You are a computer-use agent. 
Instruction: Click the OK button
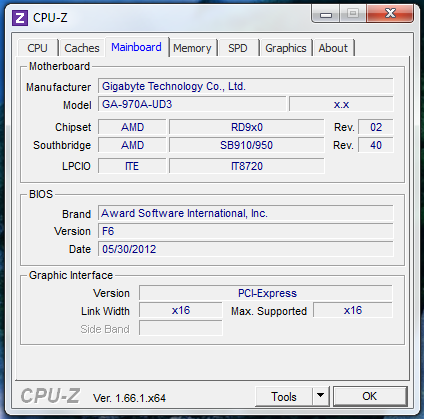click(370, 396)
